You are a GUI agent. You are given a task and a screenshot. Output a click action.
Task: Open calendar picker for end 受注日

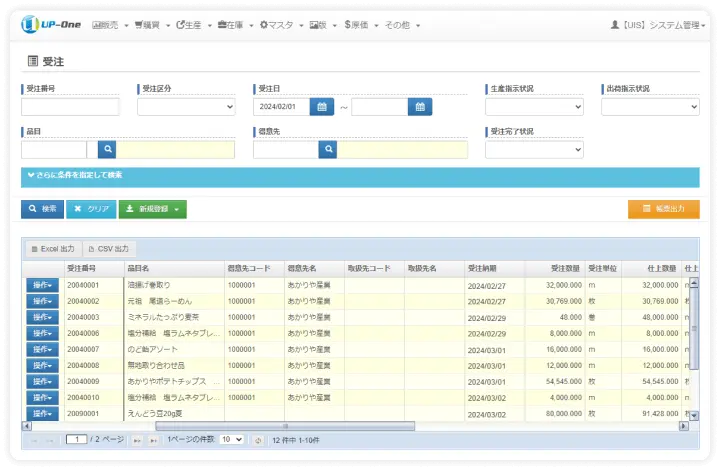[x=420, y=107]
